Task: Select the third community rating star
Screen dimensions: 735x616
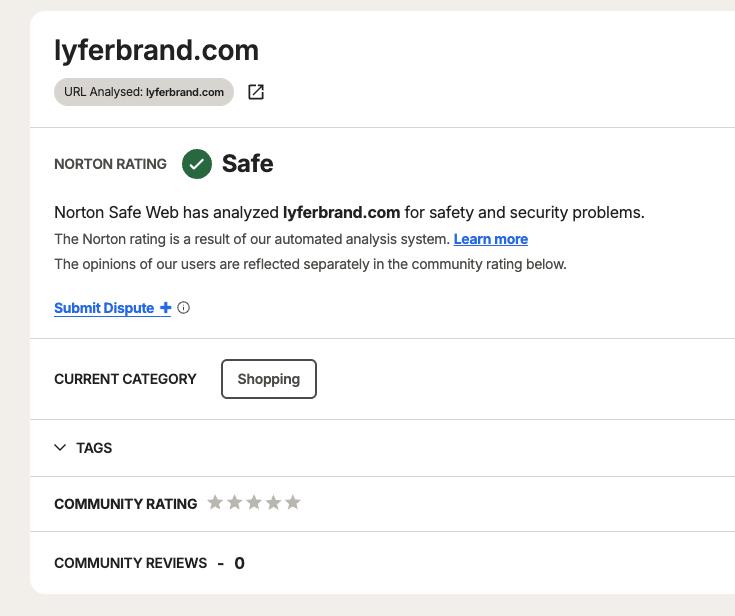Action: tap(254, 502)
